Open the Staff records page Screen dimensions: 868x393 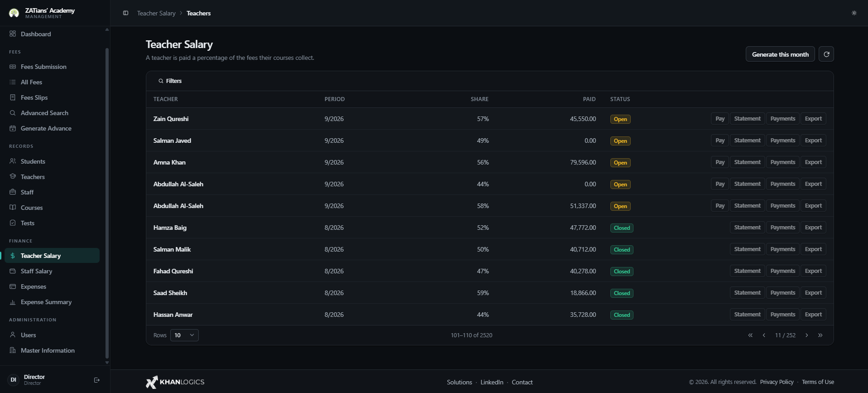click(x=52, y=192)
